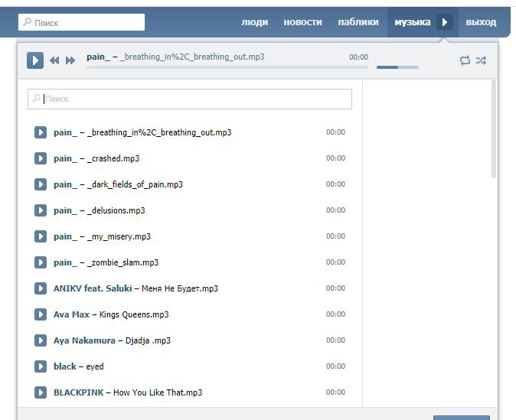
Task: Click artist name BLACKPINK
Action: [79, 392]
